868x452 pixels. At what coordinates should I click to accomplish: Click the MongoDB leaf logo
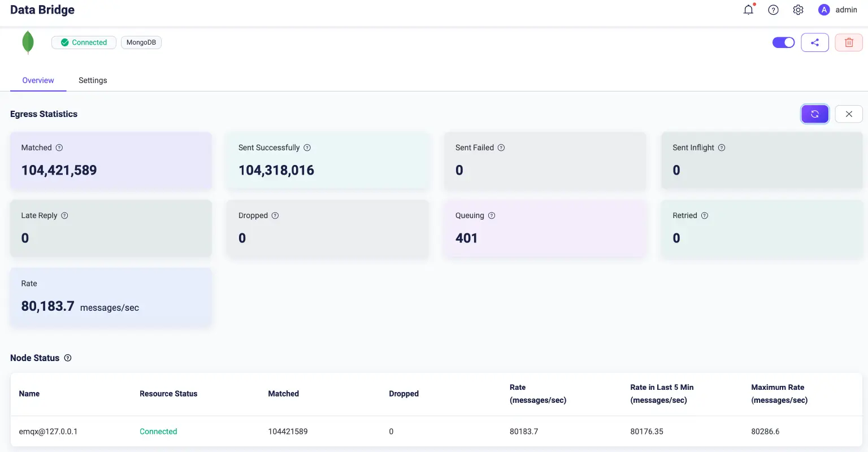point(28,42)
